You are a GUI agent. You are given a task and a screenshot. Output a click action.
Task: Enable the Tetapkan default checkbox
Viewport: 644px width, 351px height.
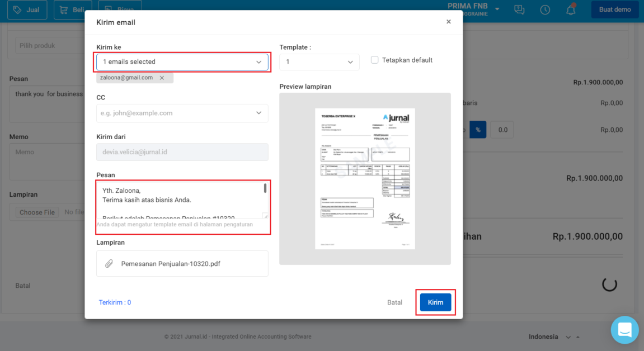(374, 60)
